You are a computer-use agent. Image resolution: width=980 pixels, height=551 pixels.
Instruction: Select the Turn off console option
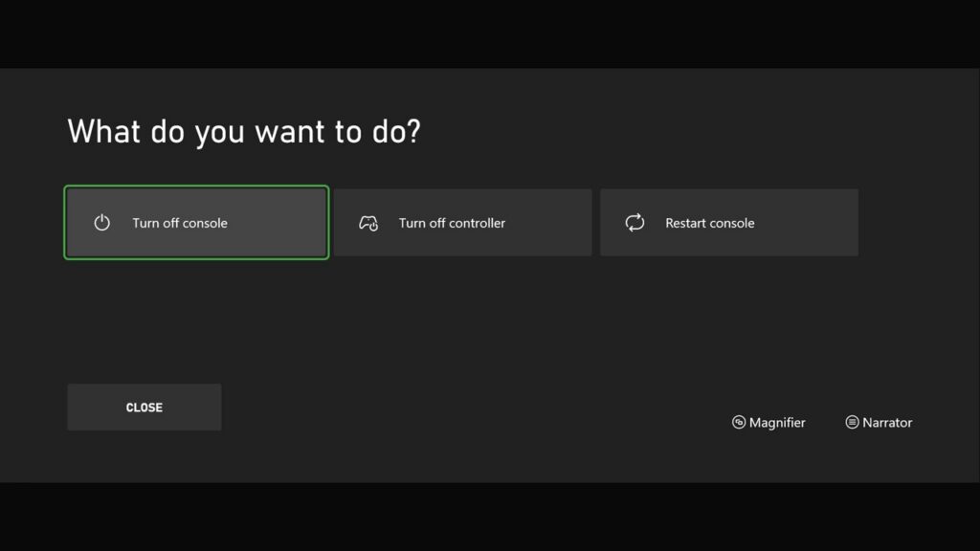[196, 222]
